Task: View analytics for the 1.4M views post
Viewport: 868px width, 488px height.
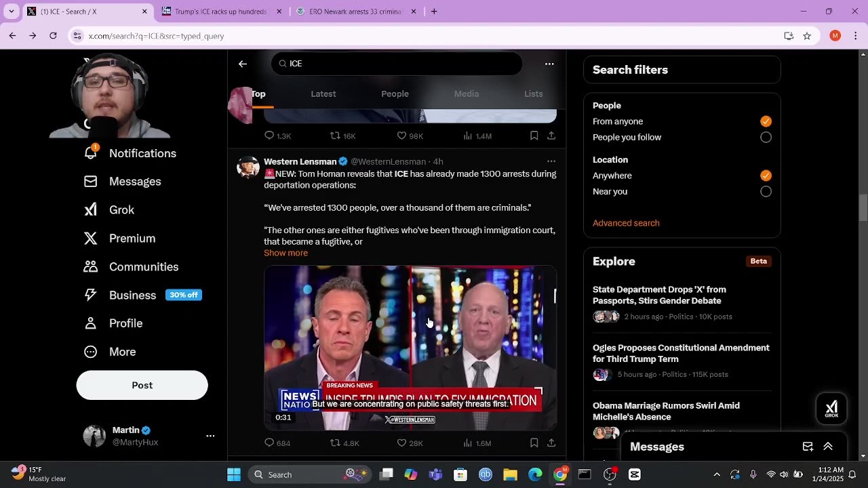Action: click(x=477, y=136)
